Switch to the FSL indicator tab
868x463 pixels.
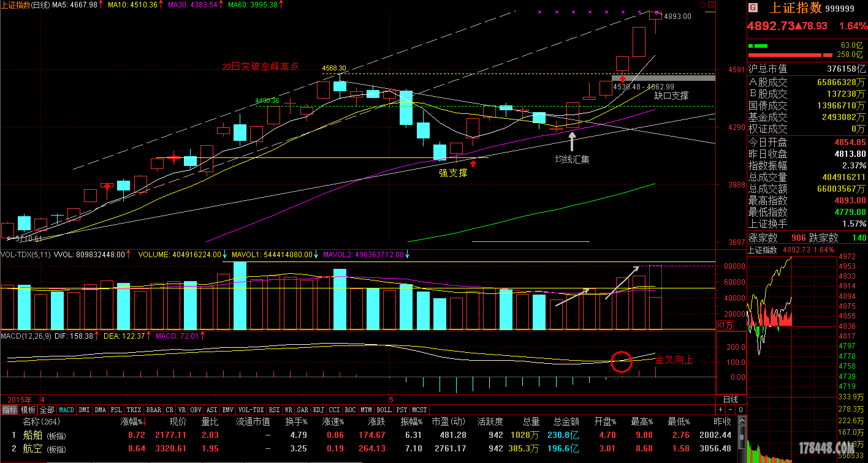click(x=116, y=410)
